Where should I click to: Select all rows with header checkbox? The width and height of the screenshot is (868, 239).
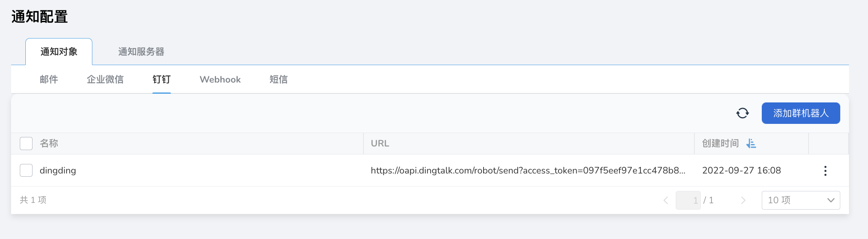click(x=26, y=143)
